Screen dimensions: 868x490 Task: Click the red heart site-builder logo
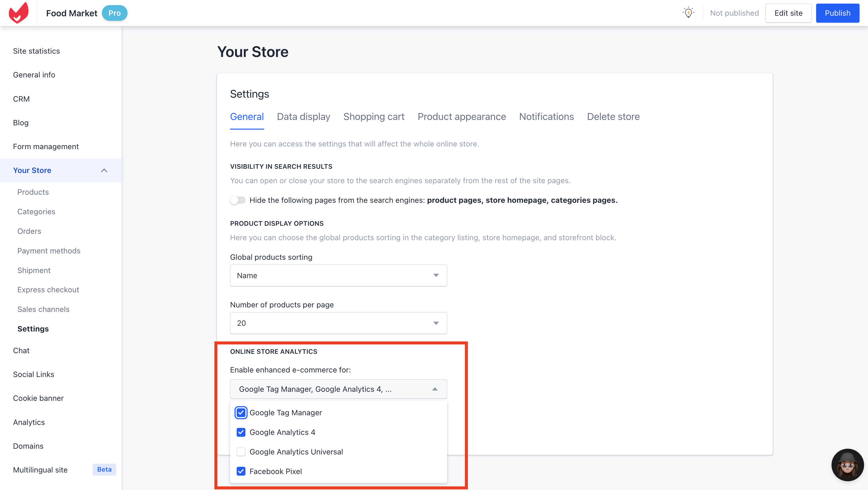tap(18, 13)
